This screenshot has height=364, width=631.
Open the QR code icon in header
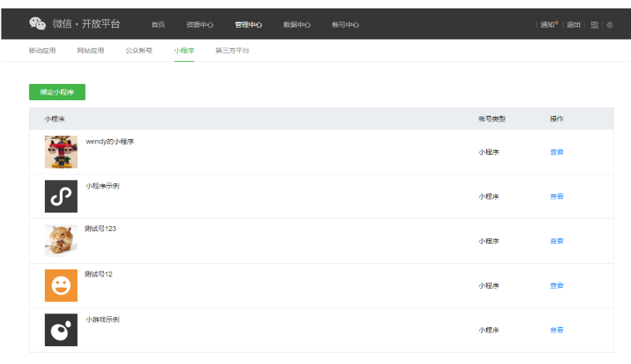point(595,25)
